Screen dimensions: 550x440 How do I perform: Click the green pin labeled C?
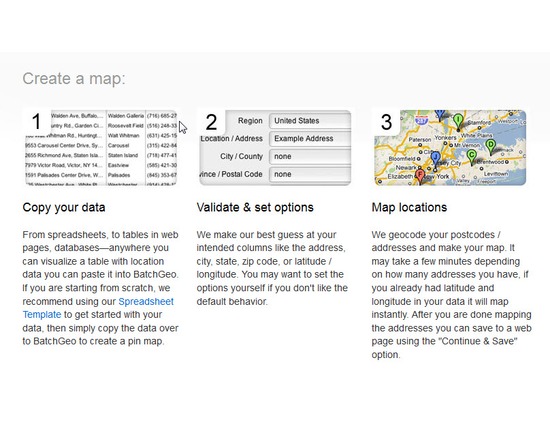tap(471, 157)
